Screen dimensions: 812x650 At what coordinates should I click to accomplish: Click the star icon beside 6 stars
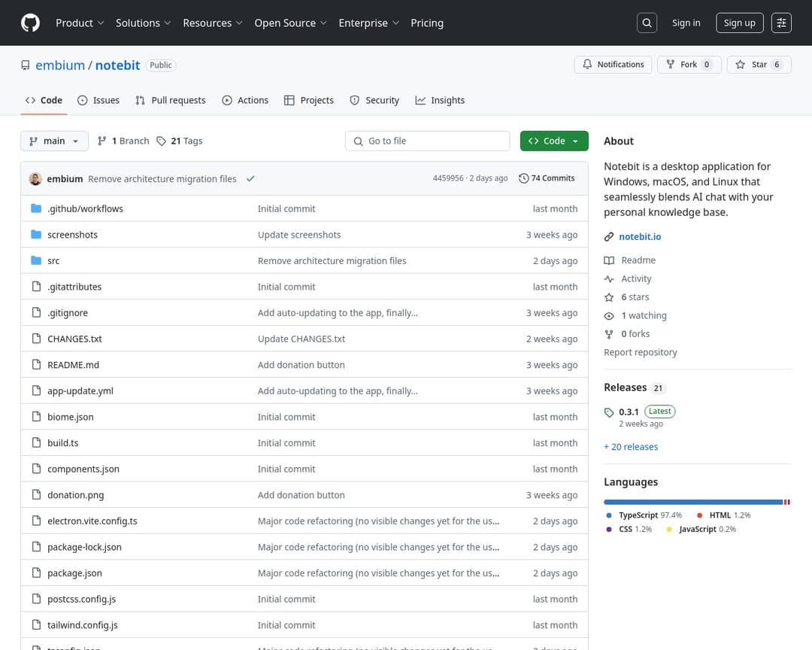click(x=609, y=297)
